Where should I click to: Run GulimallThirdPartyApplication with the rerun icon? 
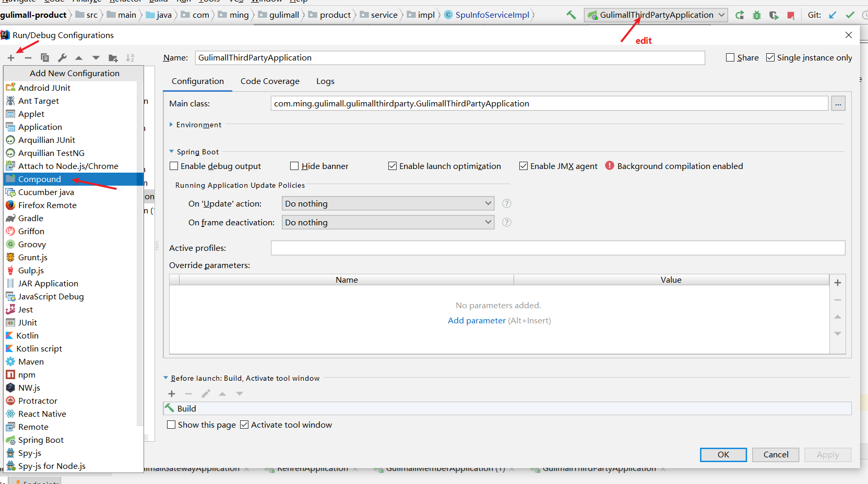coord(740,15)
